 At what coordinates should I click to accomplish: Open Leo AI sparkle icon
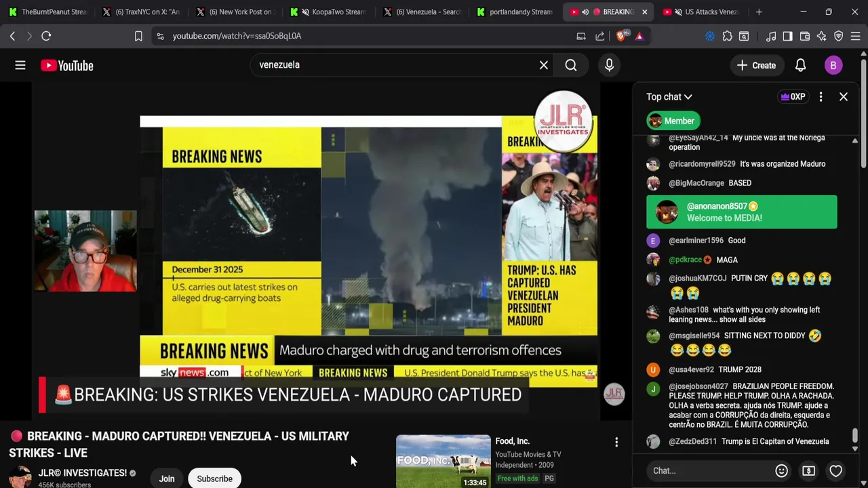tap(822, 36)
